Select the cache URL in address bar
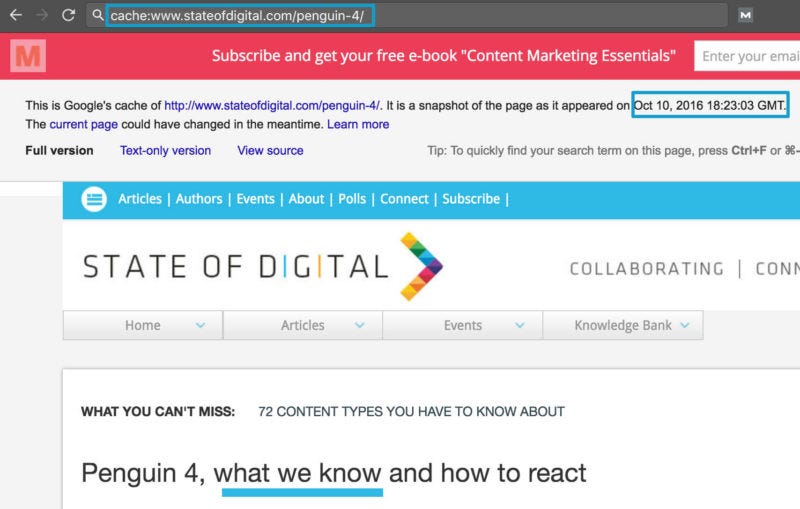This screenshot has width=800, height=509. (x=237, y=16)
